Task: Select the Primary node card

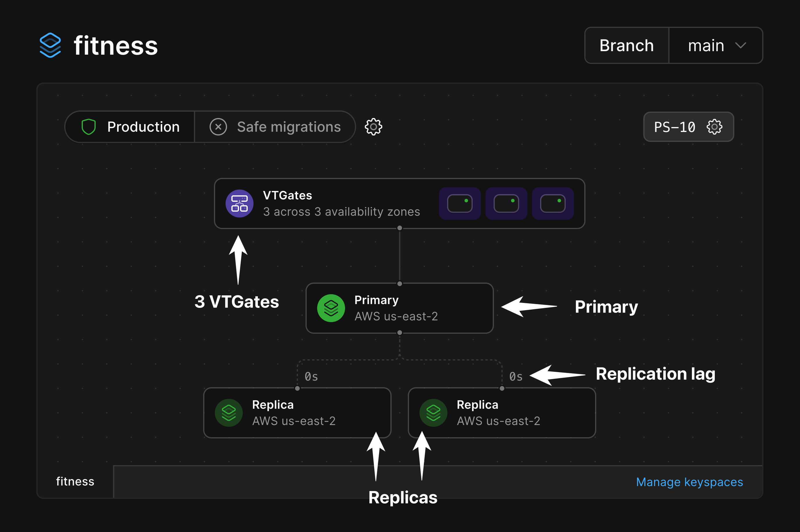Action: tap(399, 308)
